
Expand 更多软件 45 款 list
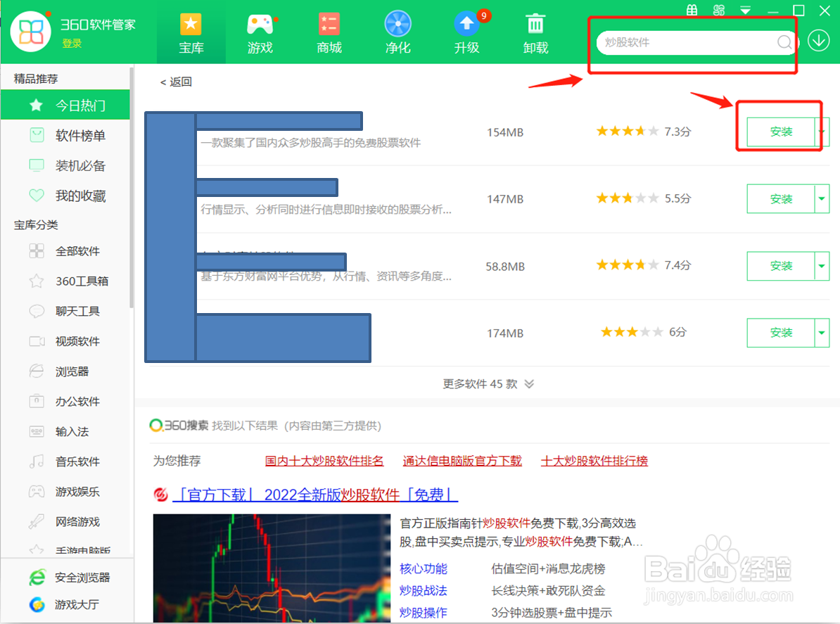(488, 384)
